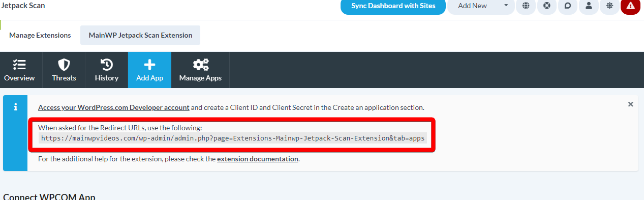Open the chat bubble icon
This screenshot has width=644, height=200.
point(568,6)
